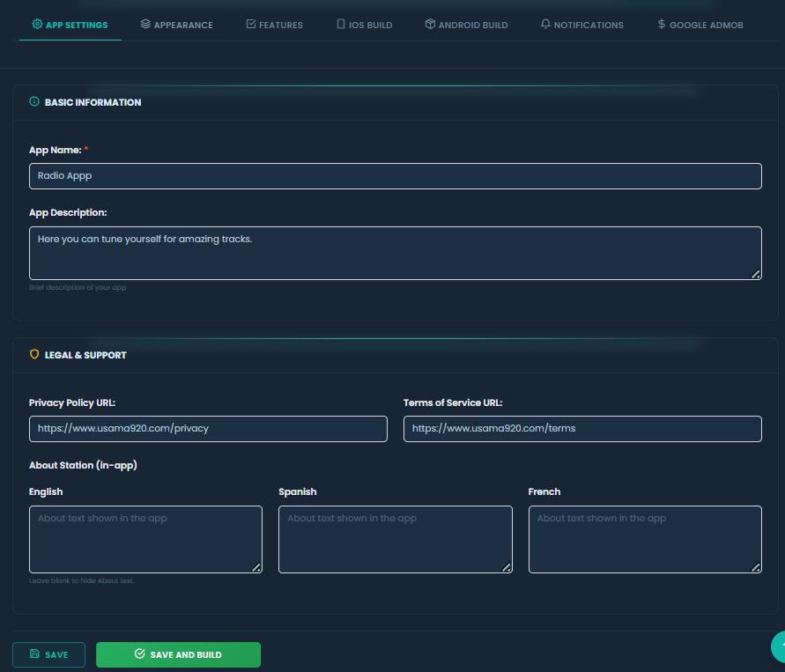This screenshot has width=785, height=672.
Task: Click the App Name input field
Action: click(395, 176)
